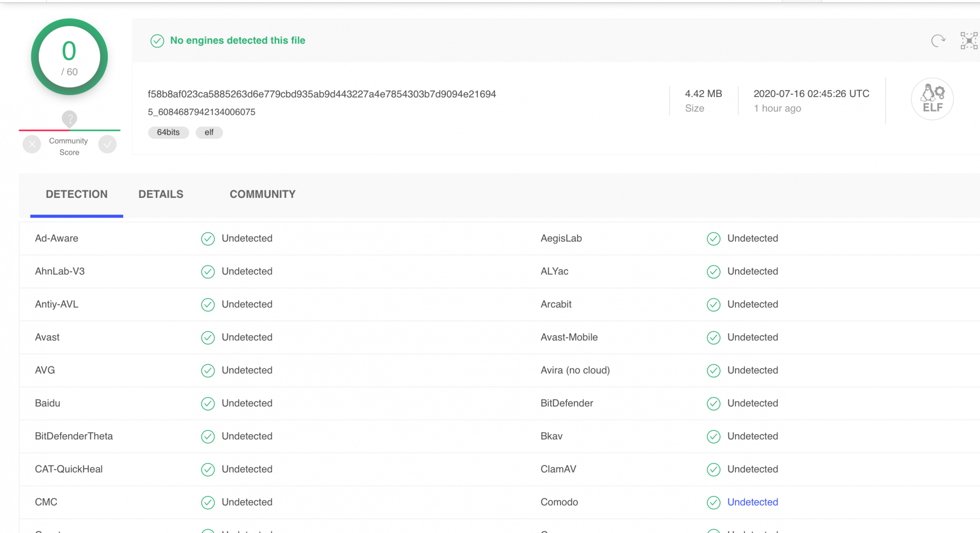The width and height of the screenshot is (980, 533).
Task: Click the community score question mark icon
Action: 70,118
